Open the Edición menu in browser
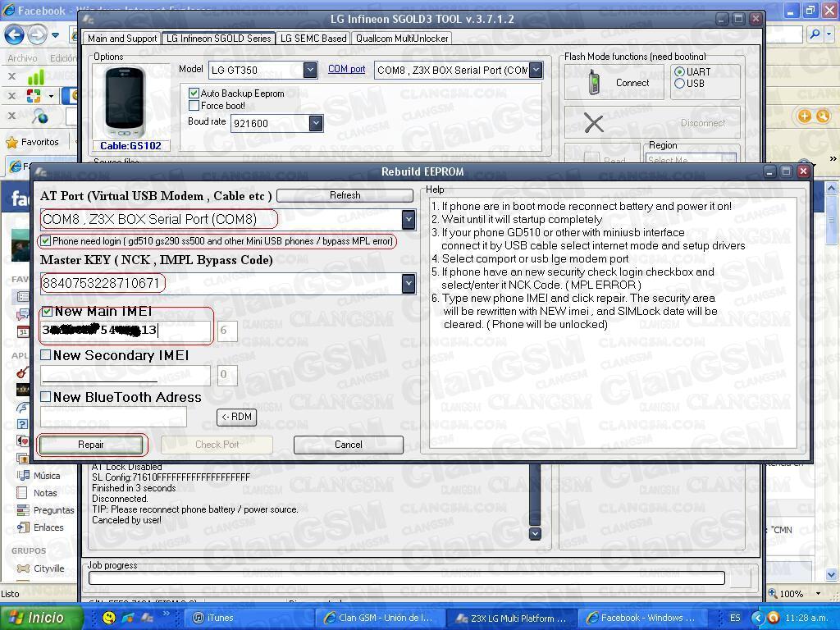840x630 pixels. (x=62, y=58)
